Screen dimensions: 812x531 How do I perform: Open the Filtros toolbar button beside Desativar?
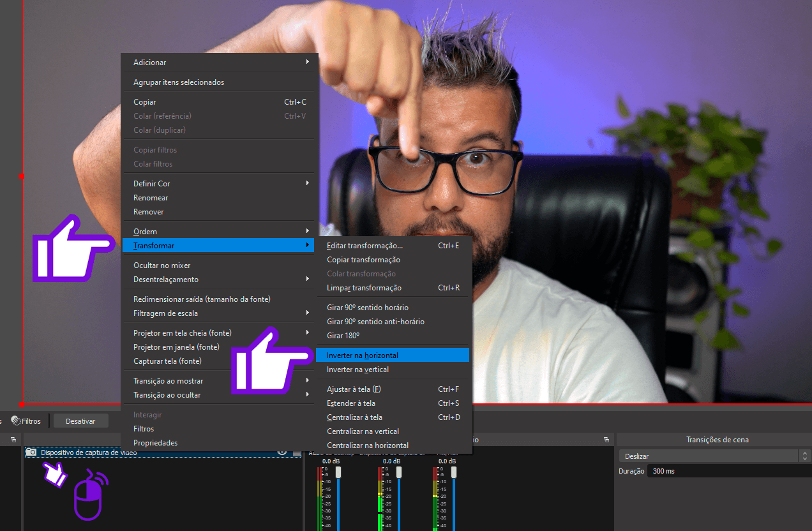pos(26,421)
